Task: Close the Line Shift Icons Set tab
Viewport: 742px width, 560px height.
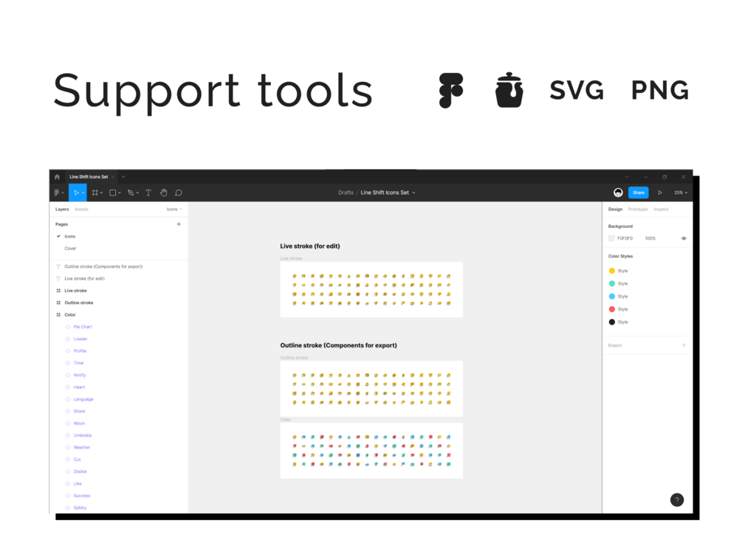Action: pyautogui.click(x=113, y=177)
